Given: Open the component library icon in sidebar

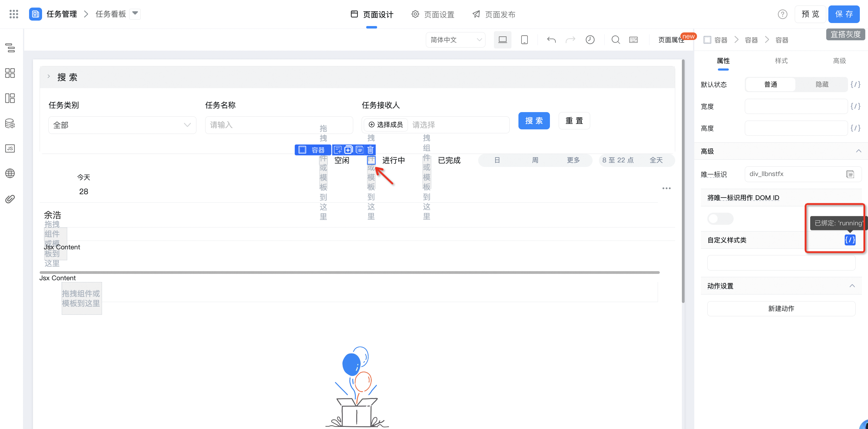Looking at the screenshot, I should coord(10,73).
